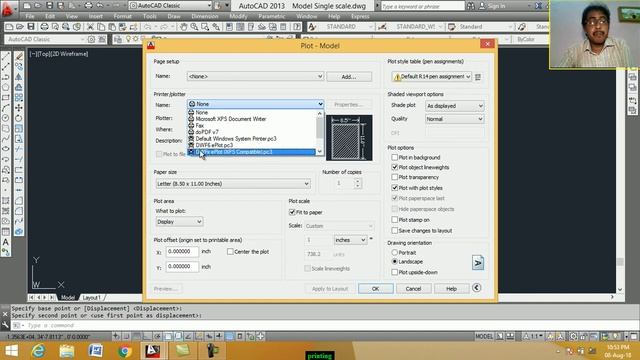
Task: Check Plot upside-down option
Action: [x=394, y=272]
